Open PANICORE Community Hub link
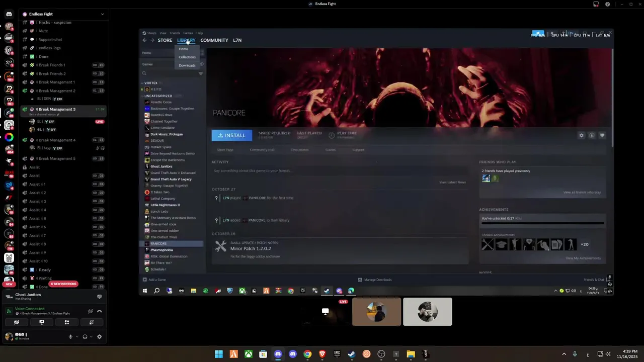The width and height of the screenshot is (644, 362). (x=262, y=150)
